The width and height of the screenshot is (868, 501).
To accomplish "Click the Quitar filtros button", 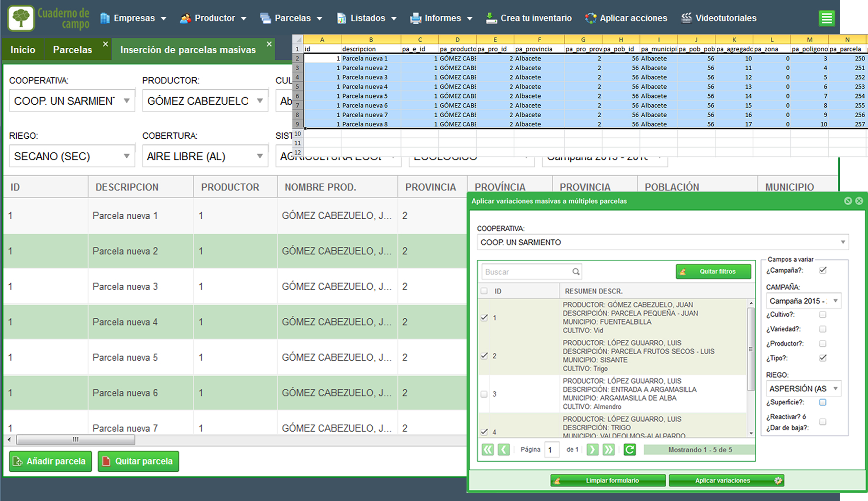I will pos(713,271).
